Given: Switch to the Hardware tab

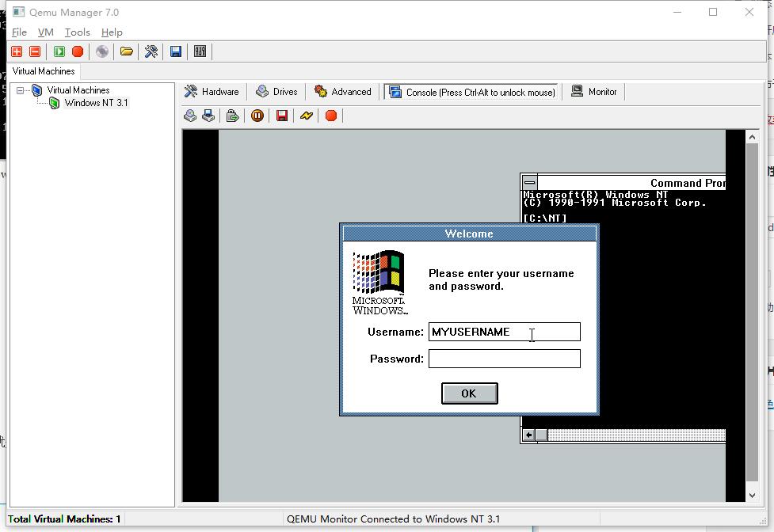Looking at the screenshot, I should click(x=212, y=92).
